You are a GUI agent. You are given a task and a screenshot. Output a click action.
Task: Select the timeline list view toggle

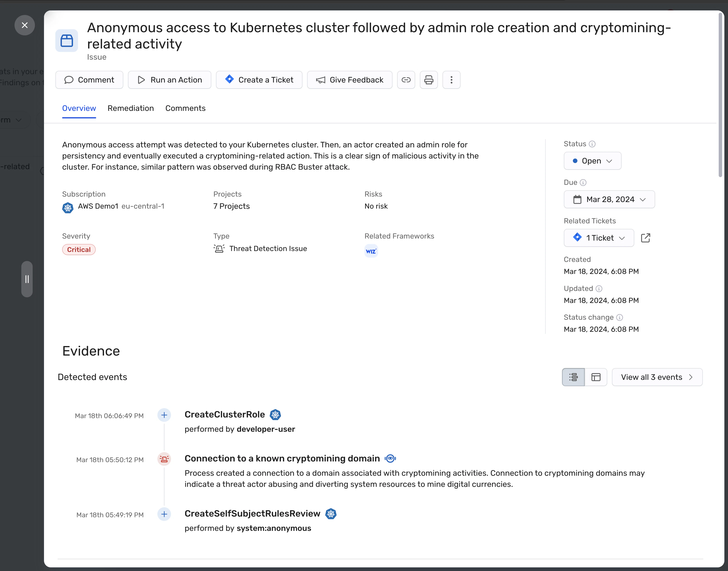pos(573,377)
